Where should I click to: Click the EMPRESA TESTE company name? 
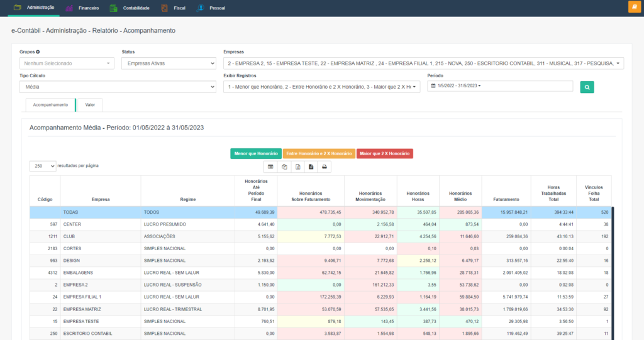81,322
